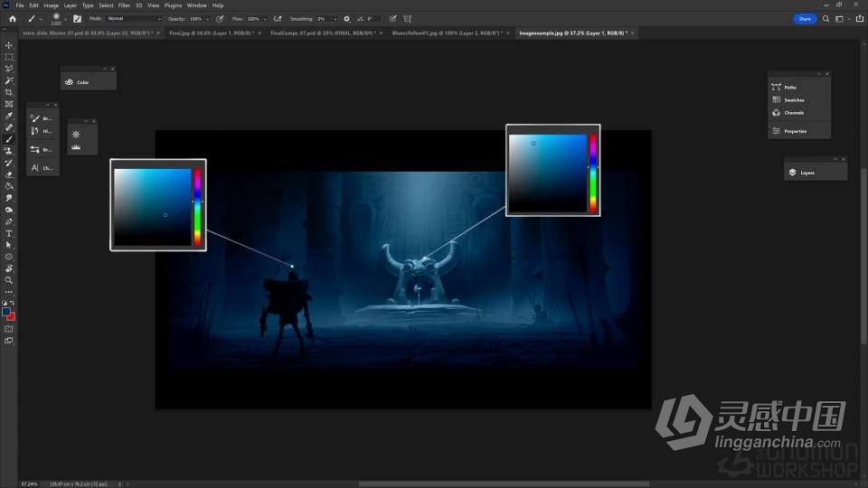Screen dimensions: 868x488
Task: Open the Layer menu
Action: [71, 5]
